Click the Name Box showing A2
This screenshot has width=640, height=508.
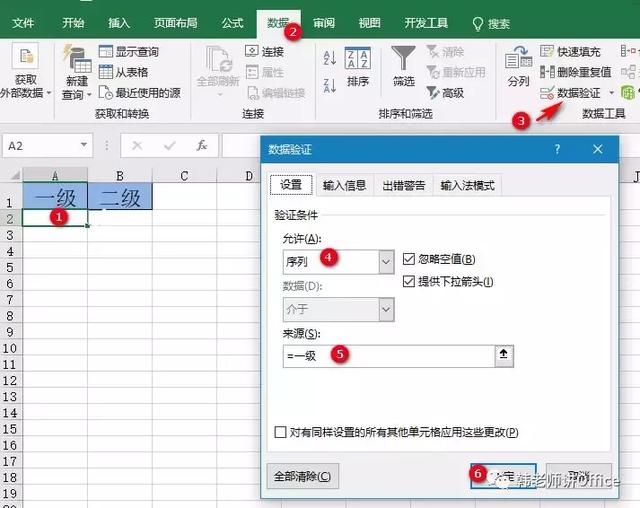pyautogui.click(x=40, y=145)
